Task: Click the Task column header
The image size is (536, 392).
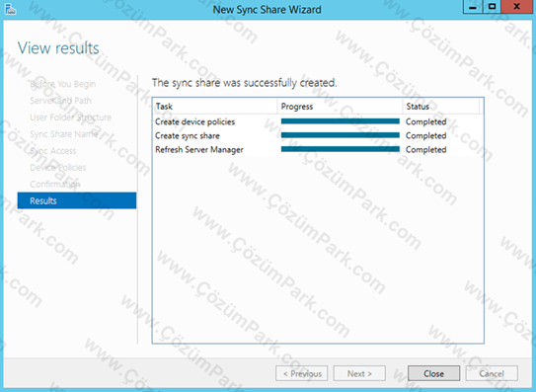Action: (215, 107)
